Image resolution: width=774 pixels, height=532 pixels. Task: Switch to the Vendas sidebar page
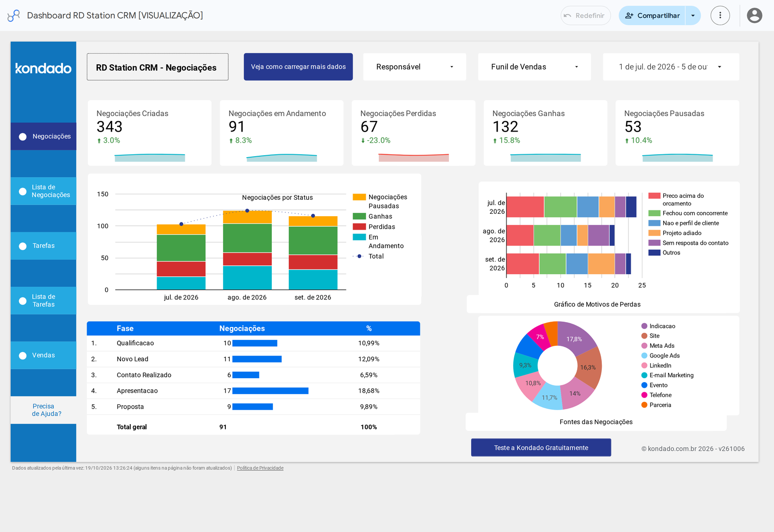(x=44, y=355)
